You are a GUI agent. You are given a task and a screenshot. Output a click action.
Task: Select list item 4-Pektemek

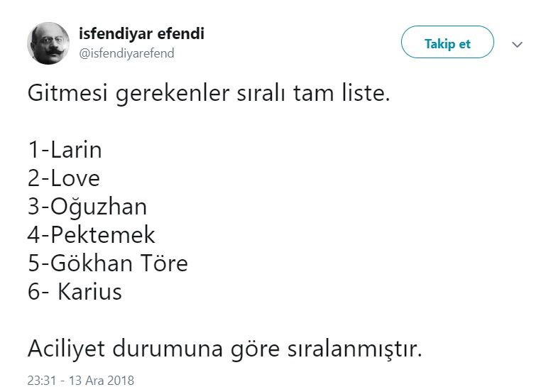91,234
